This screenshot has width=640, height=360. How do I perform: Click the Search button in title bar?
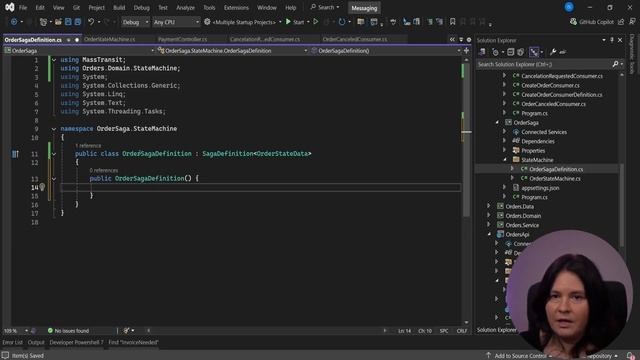tap(325, 7)
